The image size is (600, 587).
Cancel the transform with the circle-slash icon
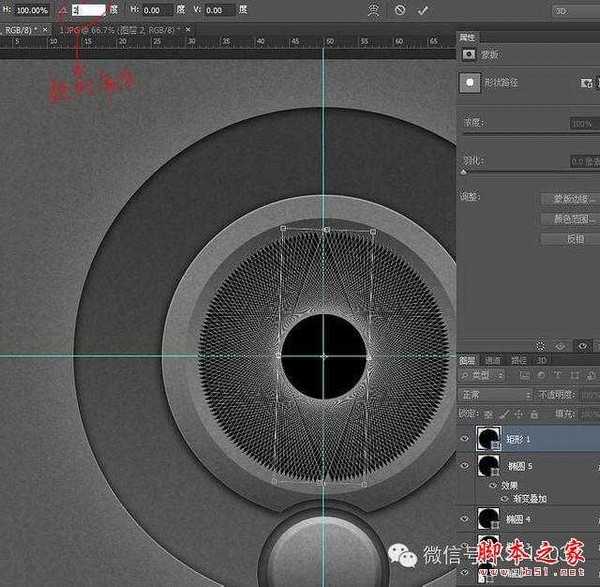[400, 10]
